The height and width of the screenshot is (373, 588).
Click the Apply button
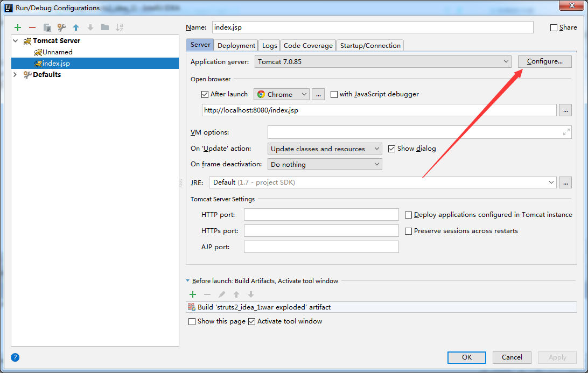tap(557, 357)
